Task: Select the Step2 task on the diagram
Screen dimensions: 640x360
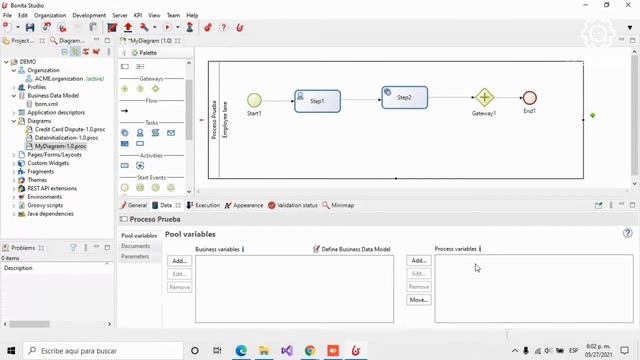Action: [x=404, y=98]
